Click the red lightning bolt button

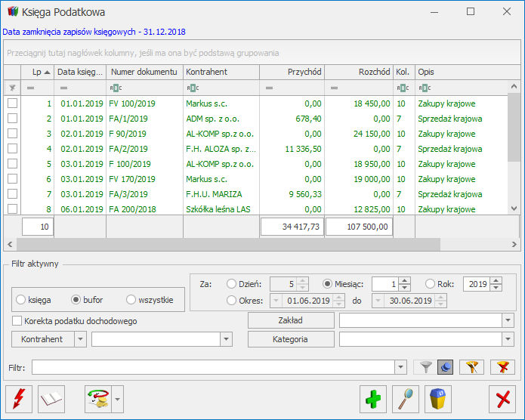(19, 398)
